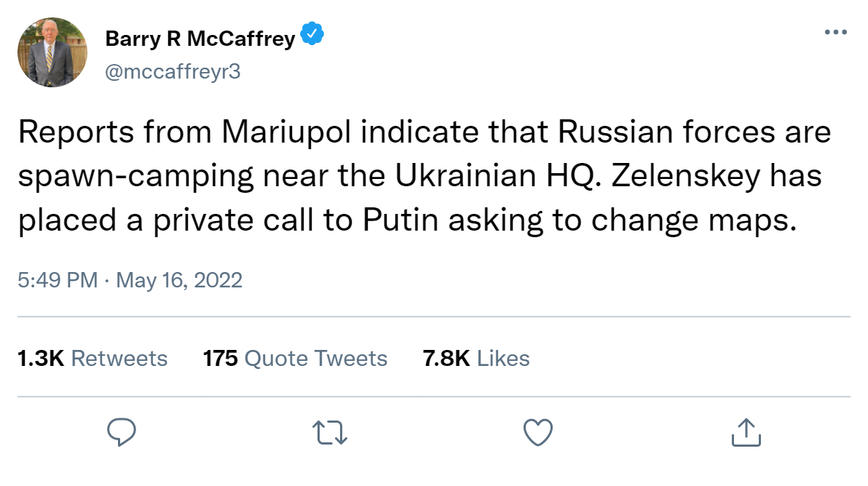This screenshot has width=868, height=486.
Task: Click the display name Barry R McCaffrey
Action: [x=200, y=38]
